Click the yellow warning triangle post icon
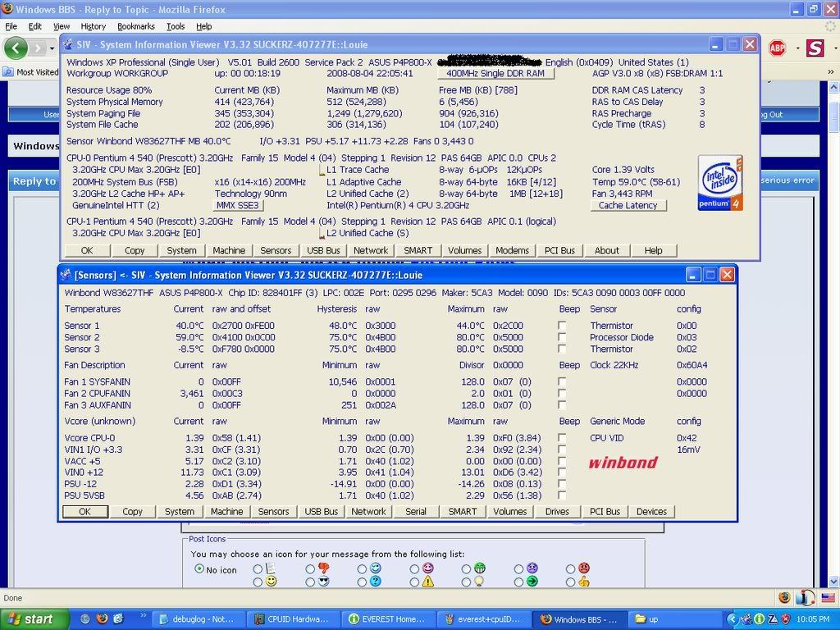The image size is (840, 630). [427, 582]
